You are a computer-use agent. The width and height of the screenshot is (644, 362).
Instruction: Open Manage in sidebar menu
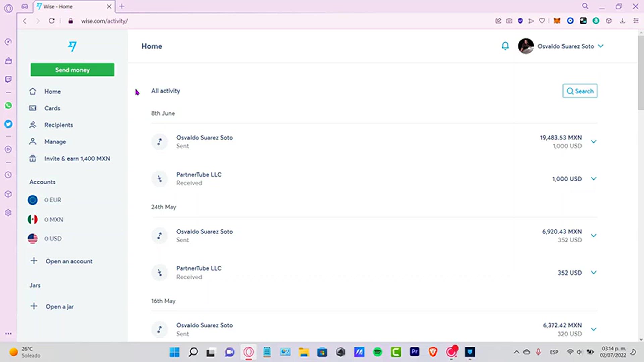pos(55,142)
